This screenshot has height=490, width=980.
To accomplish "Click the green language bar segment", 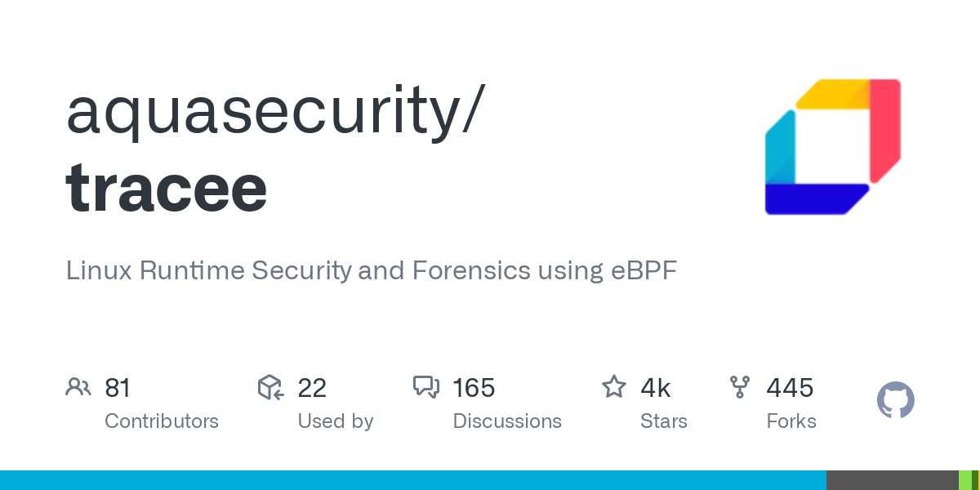I will click(964, 480).
